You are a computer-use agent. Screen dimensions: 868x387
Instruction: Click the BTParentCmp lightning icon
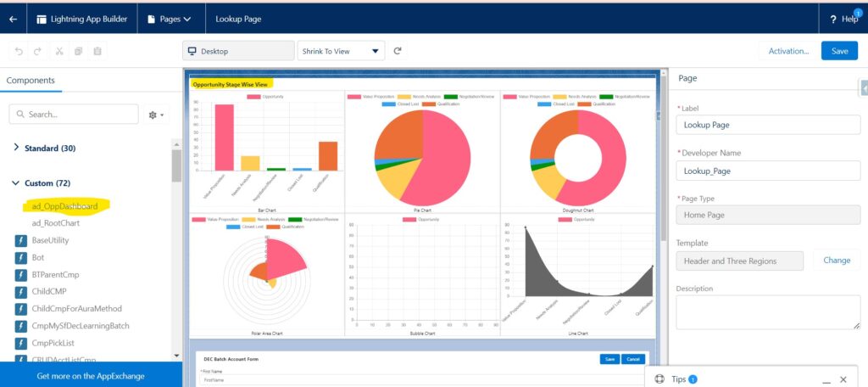pos(21,275)
